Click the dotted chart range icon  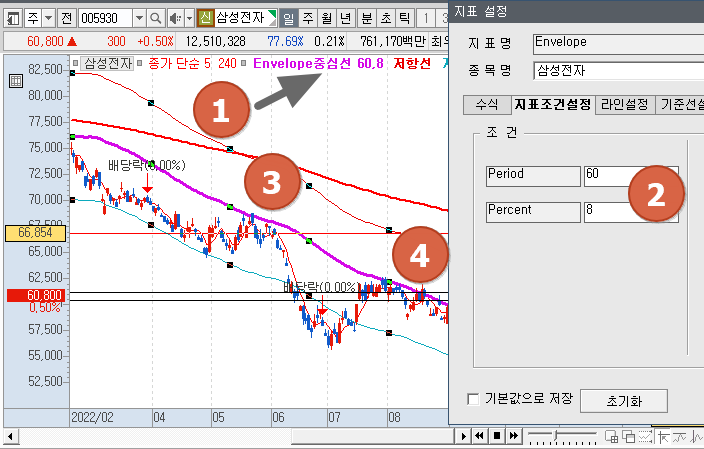[x=645, y=436]
